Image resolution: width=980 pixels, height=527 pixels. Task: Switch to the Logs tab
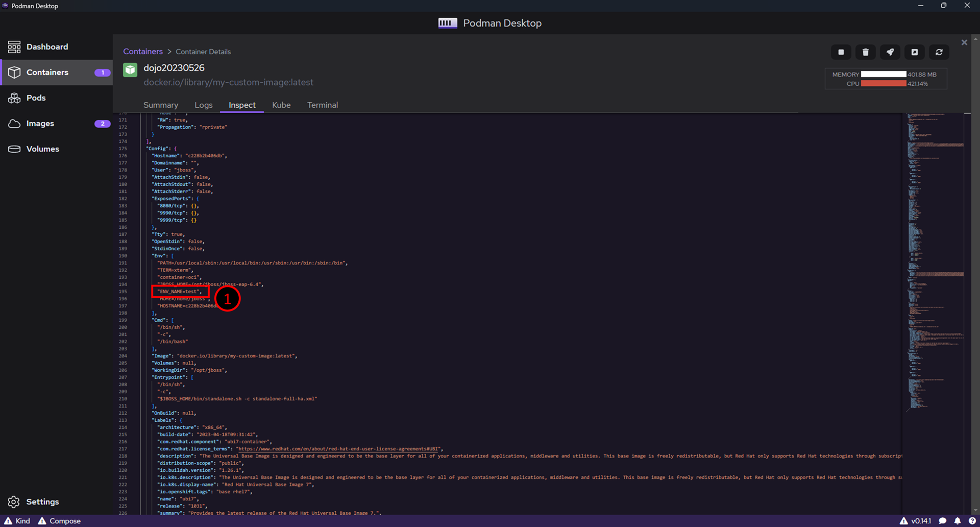tap(204, 105)
